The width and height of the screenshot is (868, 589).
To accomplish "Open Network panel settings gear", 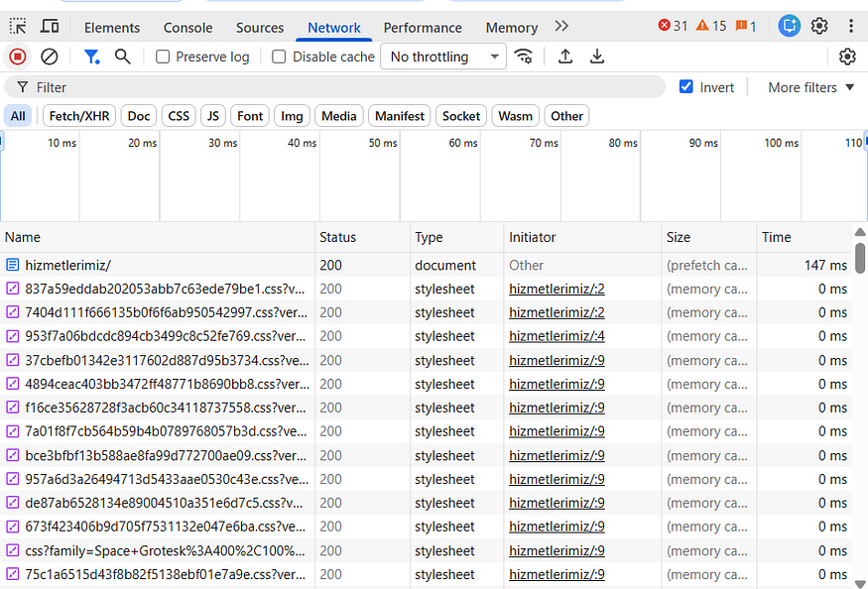I will (x=847, y=57).
